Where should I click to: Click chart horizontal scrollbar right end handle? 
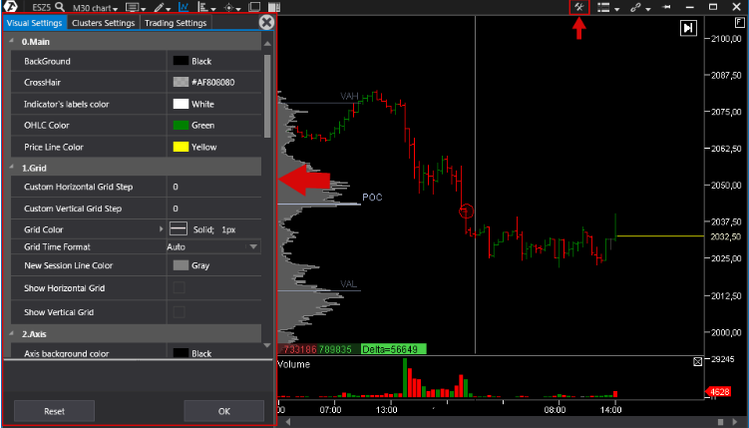point(721,422)
